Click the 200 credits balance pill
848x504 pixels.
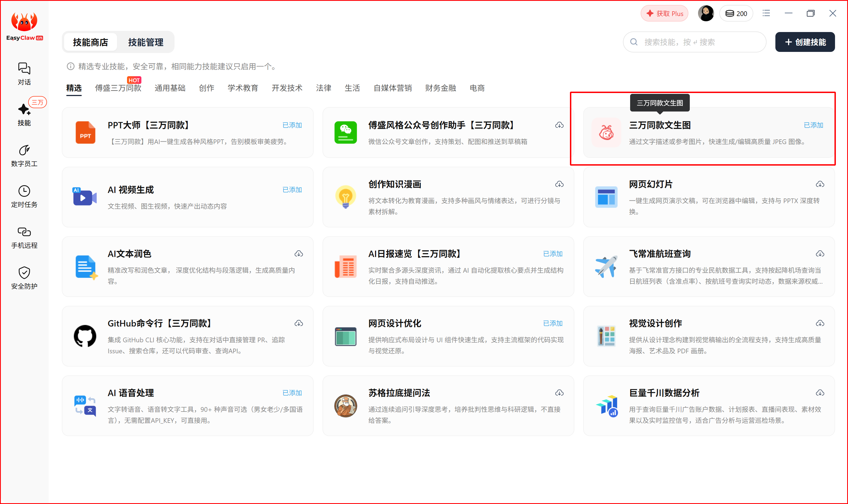736,14
